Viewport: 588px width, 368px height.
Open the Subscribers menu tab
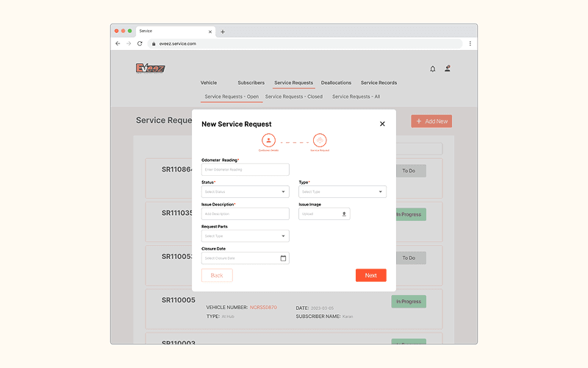click(251, 82)
